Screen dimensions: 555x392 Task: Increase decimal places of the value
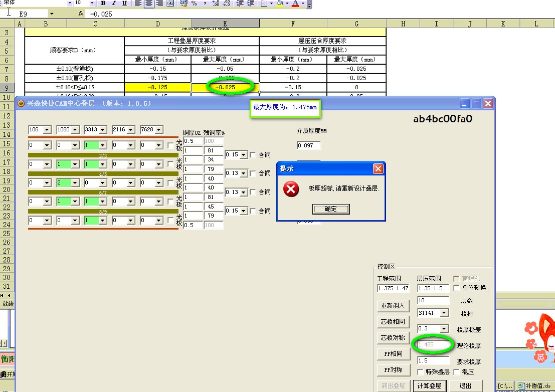[x=216, y=3]
